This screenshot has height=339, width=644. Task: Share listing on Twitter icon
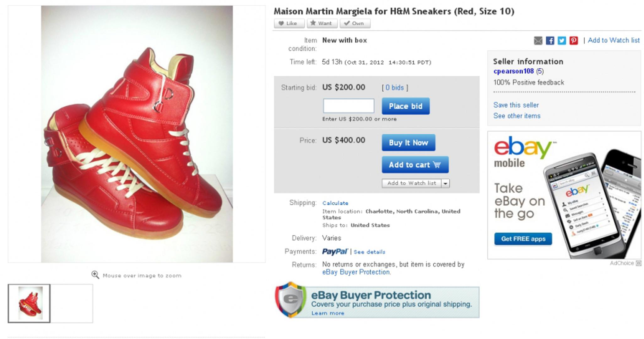pos(562,40)
